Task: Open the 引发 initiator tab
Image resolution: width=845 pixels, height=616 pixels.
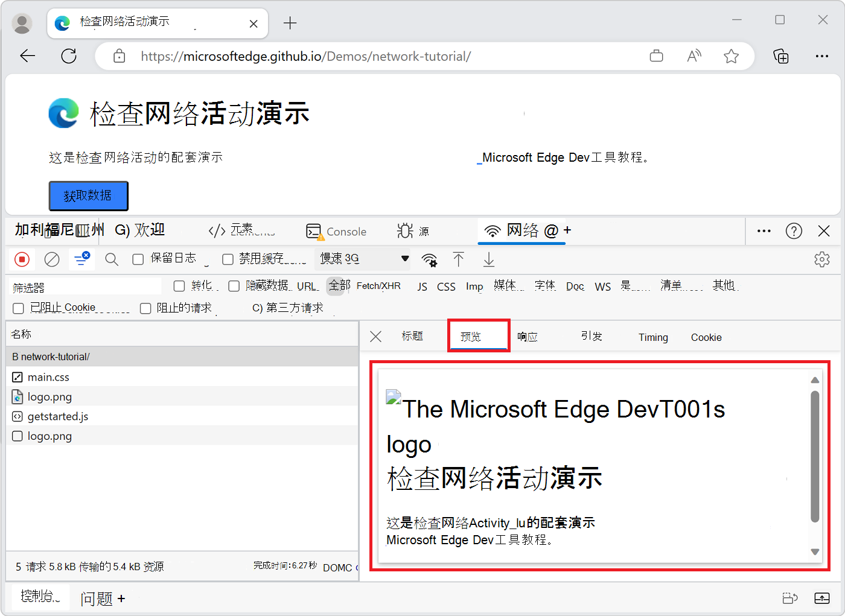Action: (591, 336)
